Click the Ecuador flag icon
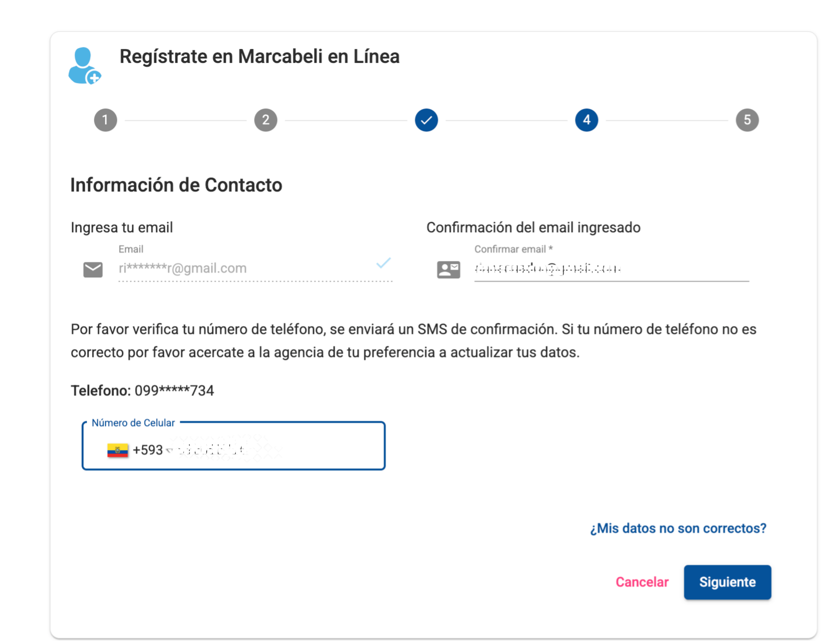Image resolution: width=840 pixels, height=641 pixels. (117, 450)
